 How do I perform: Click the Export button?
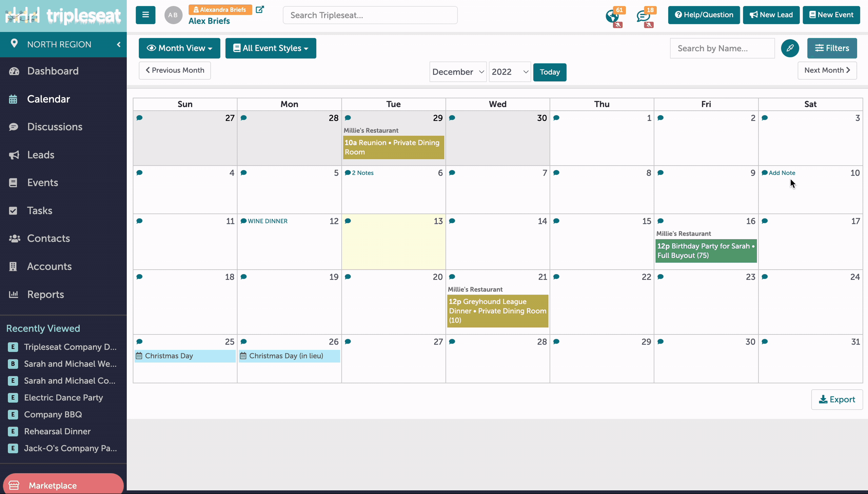[837, 399]
